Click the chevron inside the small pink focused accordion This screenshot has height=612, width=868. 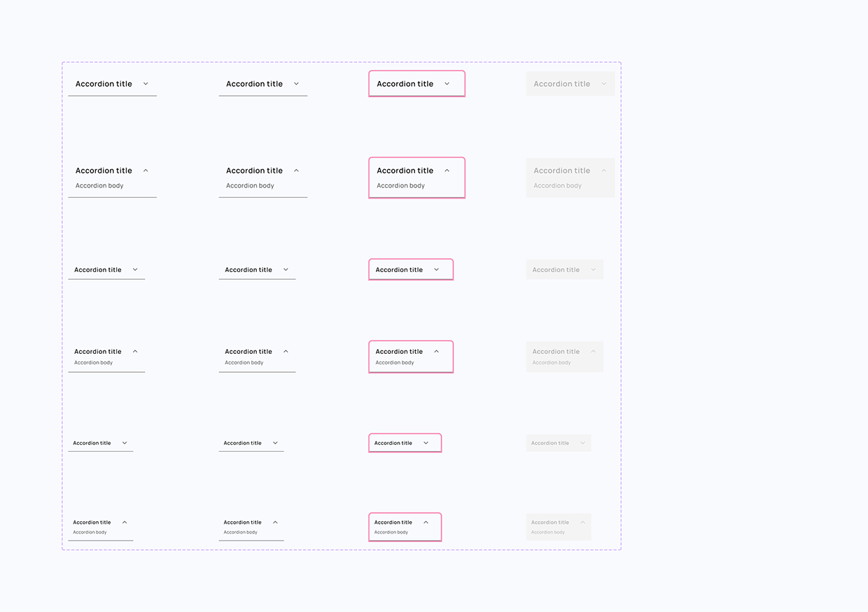(427, 442)
